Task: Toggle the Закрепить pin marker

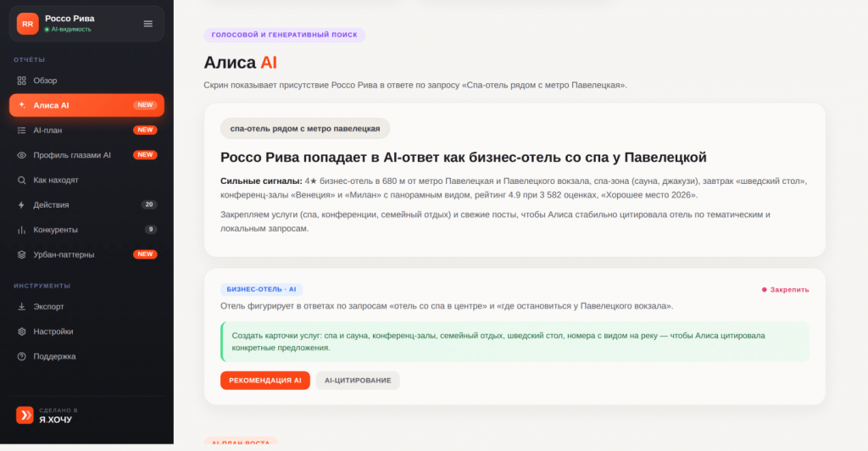Action: [785, 289]
